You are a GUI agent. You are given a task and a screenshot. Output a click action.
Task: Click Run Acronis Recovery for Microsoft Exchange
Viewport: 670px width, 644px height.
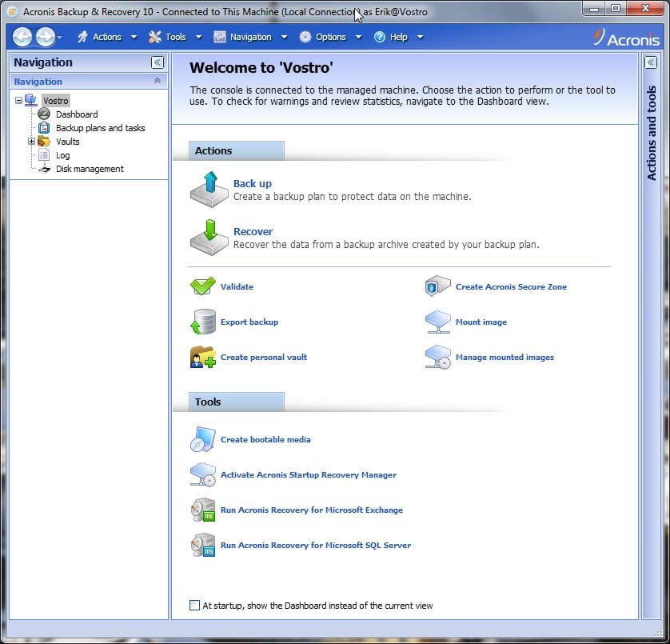[312, 510]
